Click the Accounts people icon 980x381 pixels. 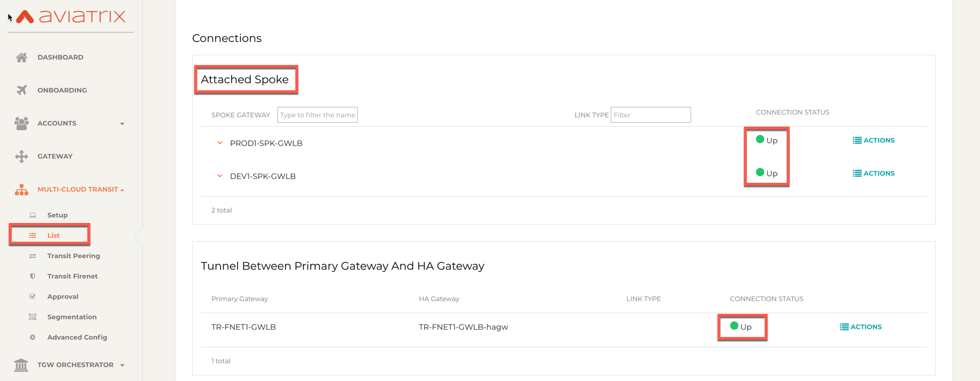click(x=21, y=123)
